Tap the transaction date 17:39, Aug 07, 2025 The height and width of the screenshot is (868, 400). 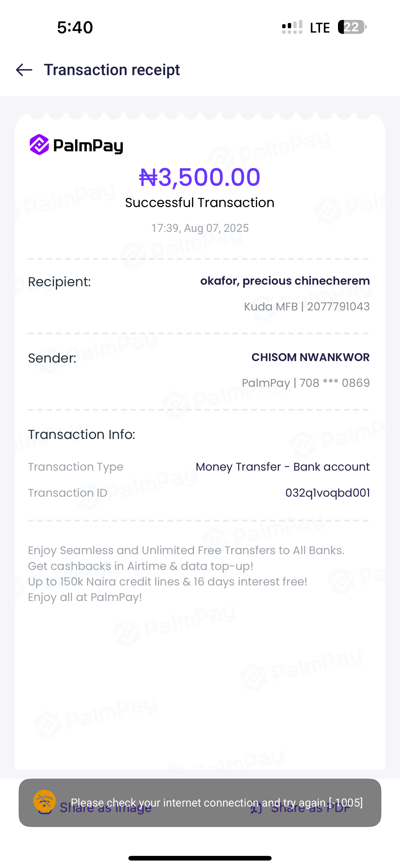click(x=200, y=228)
